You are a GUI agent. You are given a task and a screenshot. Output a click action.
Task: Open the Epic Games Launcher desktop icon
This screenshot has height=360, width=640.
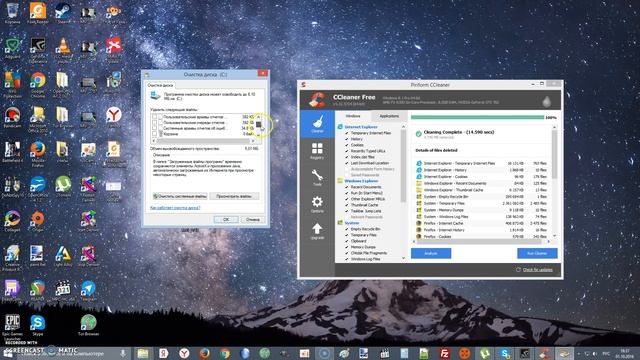click(12, 327)
